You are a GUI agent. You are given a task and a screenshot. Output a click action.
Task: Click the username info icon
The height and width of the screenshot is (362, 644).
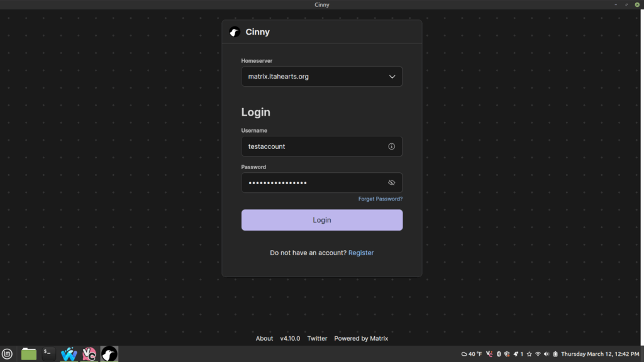391,146
